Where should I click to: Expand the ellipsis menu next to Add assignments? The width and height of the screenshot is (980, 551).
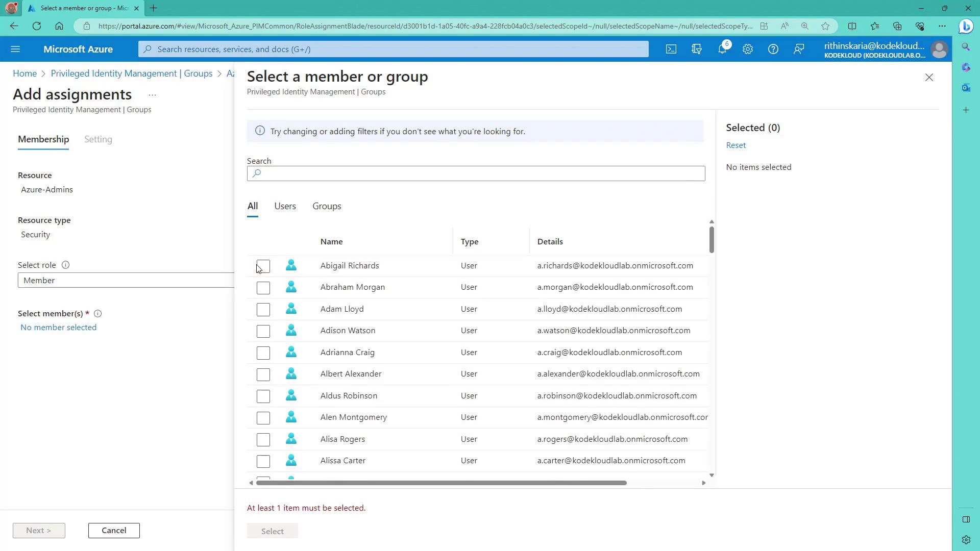tap(152, 95)
